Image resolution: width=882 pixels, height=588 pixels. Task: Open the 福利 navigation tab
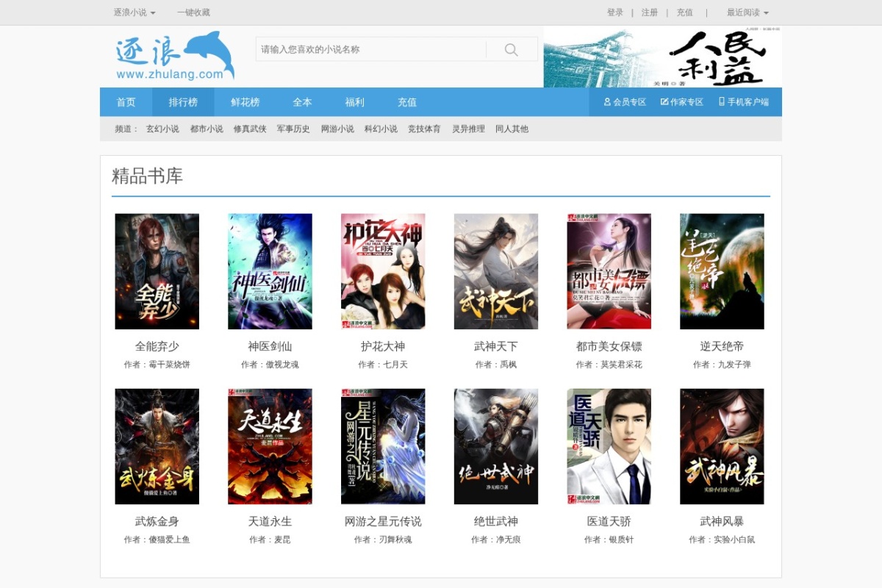(355, 102)
